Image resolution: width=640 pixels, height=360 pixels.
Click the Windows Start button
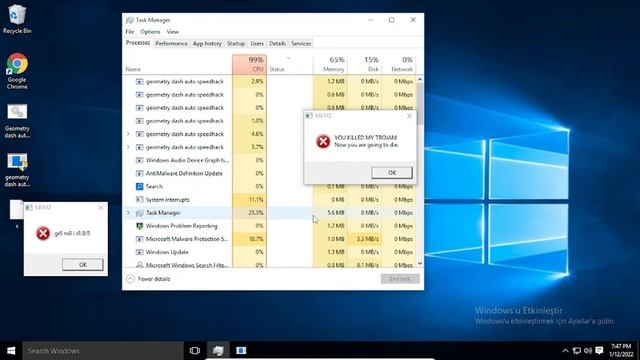(x=11, y=351)
